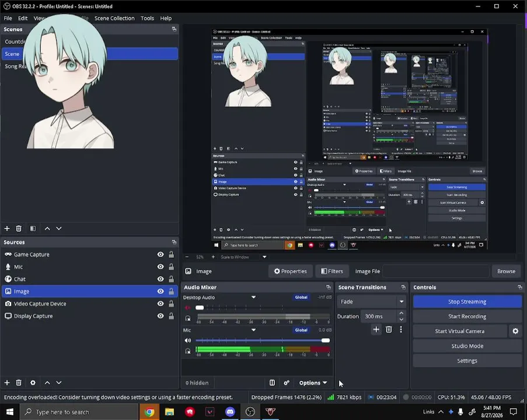Click Start Virtual Camera button
Screen dimensions: 527x420
460,331
